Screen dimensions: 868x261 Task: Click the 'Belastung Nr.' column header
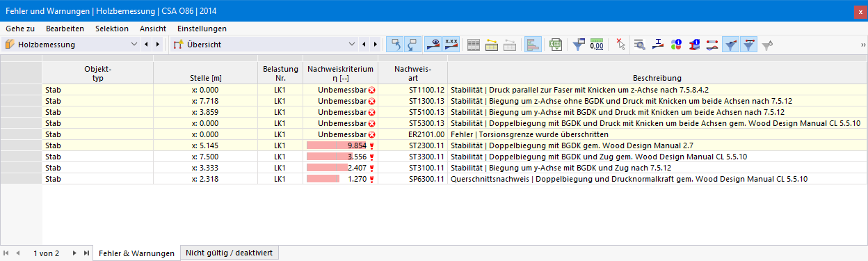pyautogui.click(x=280, y=73)
